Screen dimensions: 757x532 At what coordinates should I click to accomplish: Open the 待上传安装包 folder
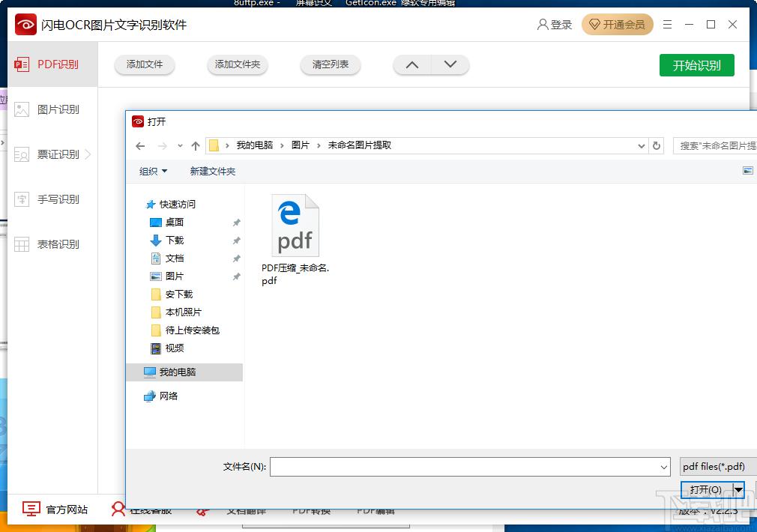(x=185, y=330)
